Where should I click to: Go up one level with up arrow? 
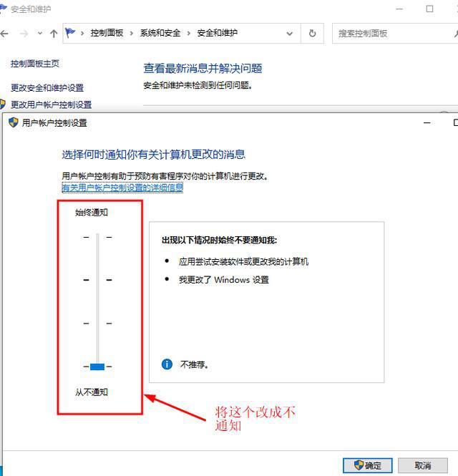click(54, 34)
